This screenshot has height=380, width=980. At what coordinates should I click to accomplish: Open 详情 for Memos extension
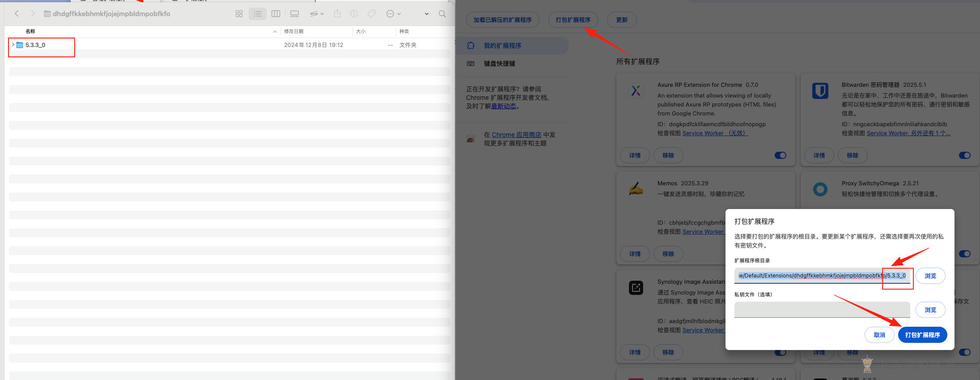[x=635, y=254]
